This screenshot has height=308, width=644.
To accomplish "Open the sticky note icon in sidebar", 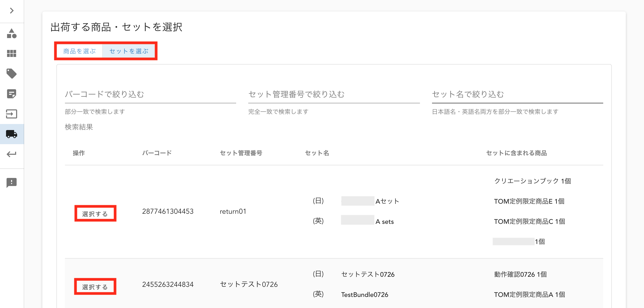I will point(12,94).
